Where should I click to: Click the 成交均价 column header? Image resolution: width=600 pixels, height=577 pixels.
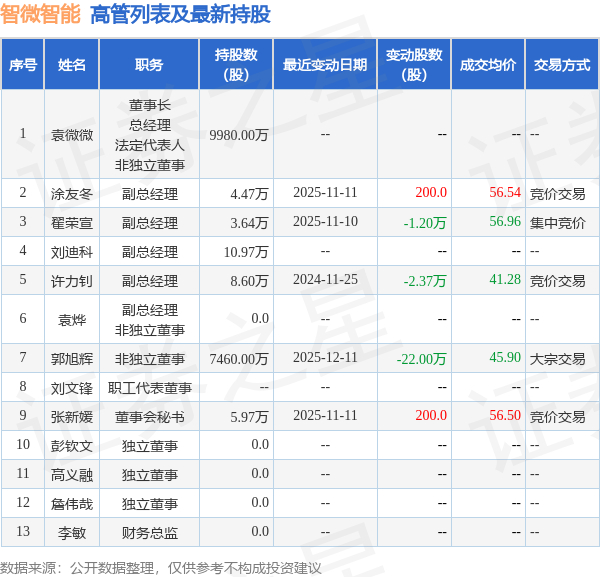point(488,64)
